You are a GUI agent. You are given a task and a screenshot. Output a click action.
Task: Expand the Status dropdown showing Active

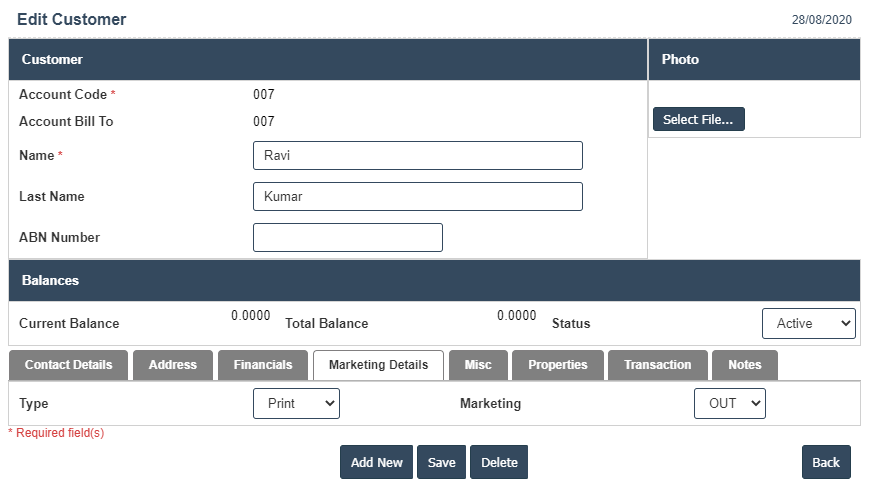pyautogui.click(x=808, y=323)
